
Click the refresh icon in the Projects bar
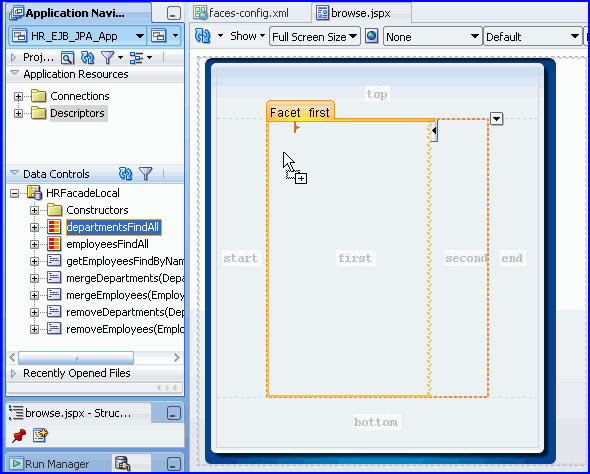pyautogui.click(x=88, y=58)
